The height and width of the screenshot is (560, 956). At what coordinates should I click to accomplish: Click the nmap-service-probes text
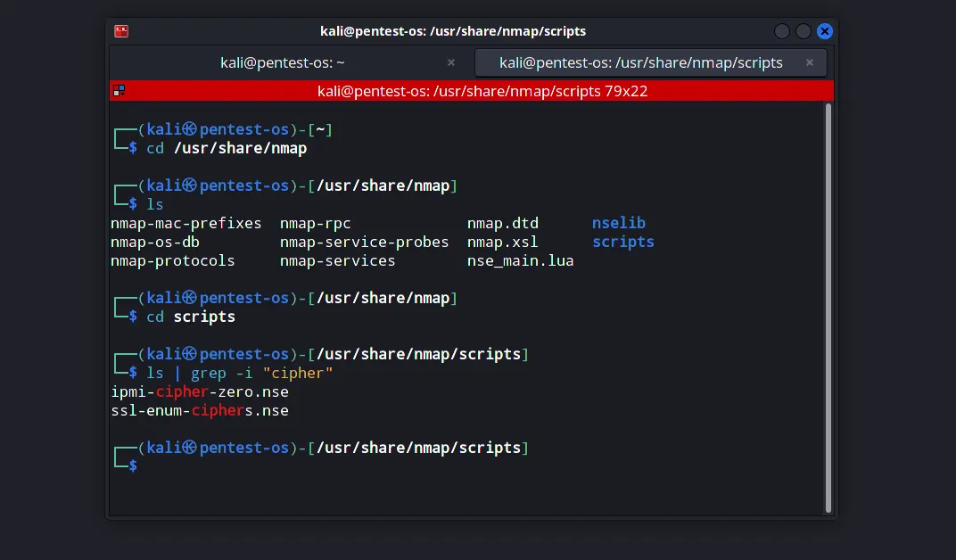click(364, 242)
